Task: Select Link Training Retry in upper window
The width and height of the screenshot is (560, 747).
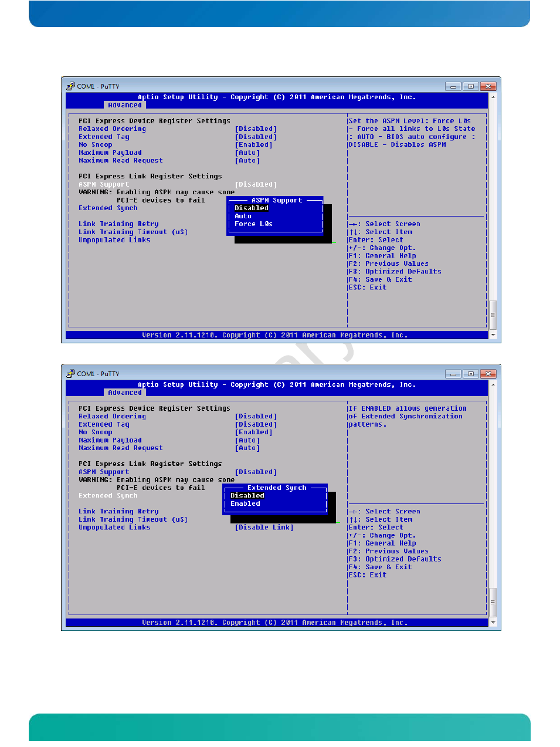Action: coord(118,224)
